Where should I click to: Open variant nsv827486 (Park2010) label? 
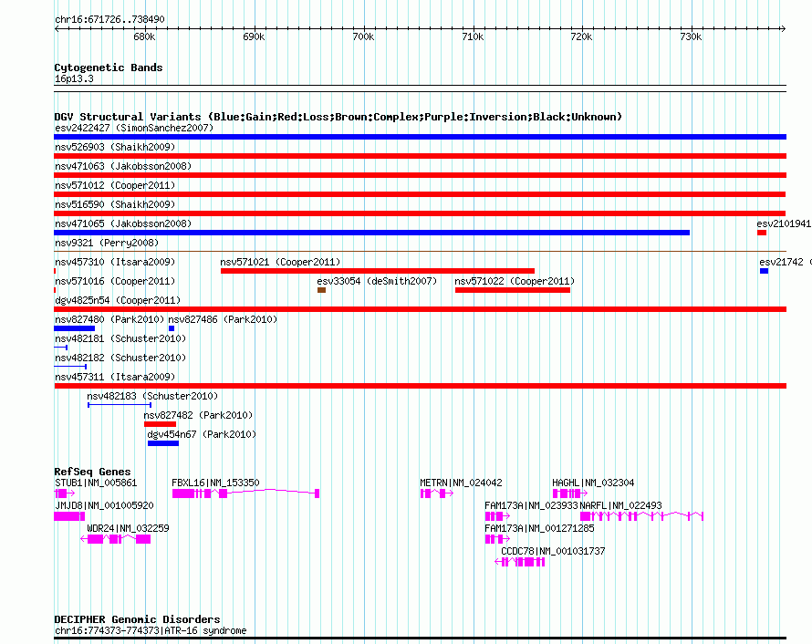(x=223, y=319)
